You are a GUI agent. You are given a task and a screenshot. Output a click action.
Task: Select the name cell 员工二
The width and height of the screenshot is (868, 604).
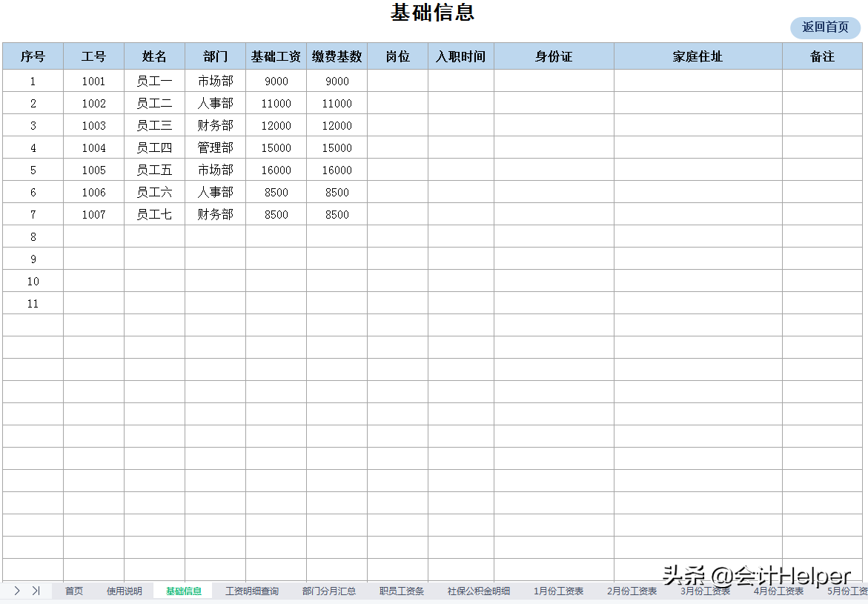tap(154, 103)
